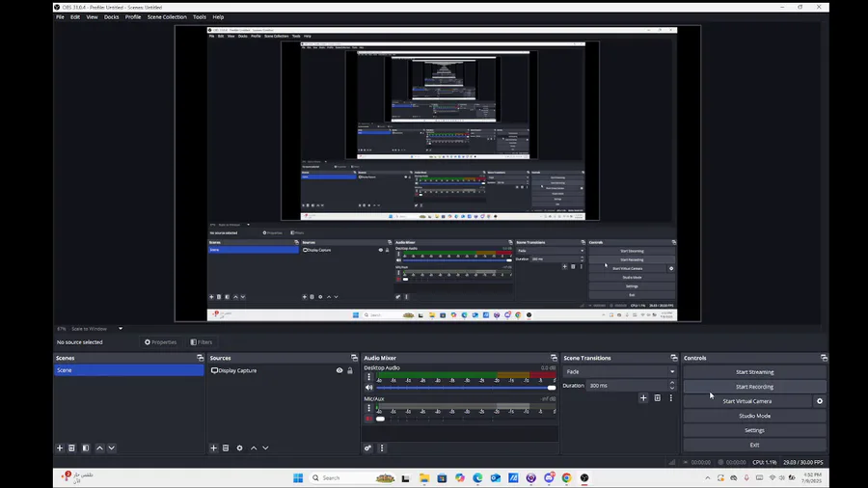
Task: Select the Scene item in Scenes list
Action: point(128,370)
